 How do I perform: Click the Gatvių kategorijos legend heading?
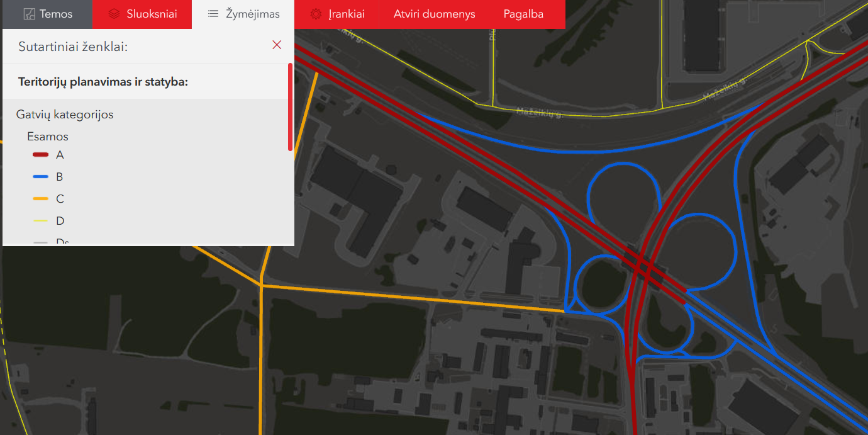pos(65,115)
